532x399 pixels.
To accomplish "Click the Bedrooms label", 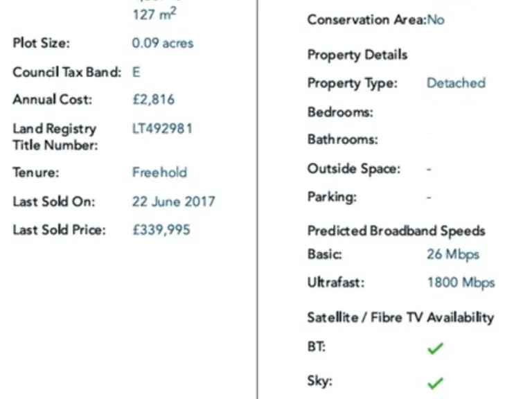I will tap(340, 112).
